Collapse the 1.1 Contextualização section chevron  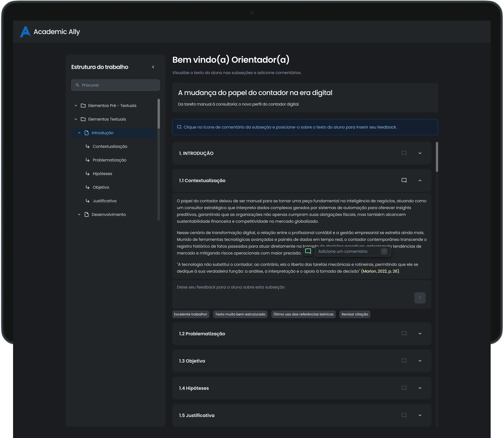point(420,180)
